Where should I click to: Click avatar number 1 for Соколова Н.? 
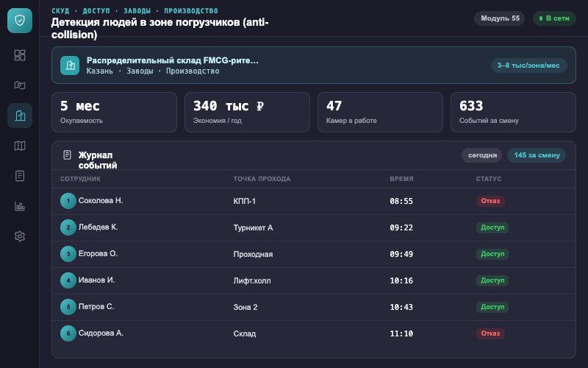[x=68, y=201]
